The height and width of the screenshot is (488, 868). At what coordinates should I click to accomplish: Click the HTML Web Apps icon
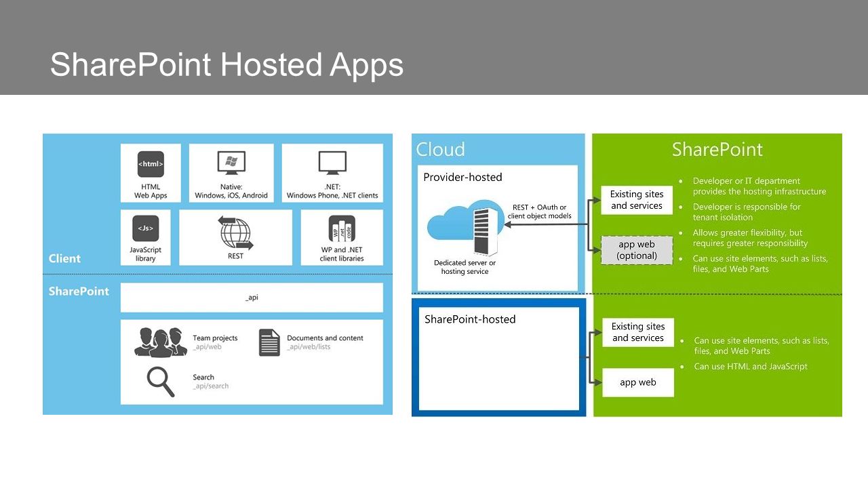tap(151, 164)
